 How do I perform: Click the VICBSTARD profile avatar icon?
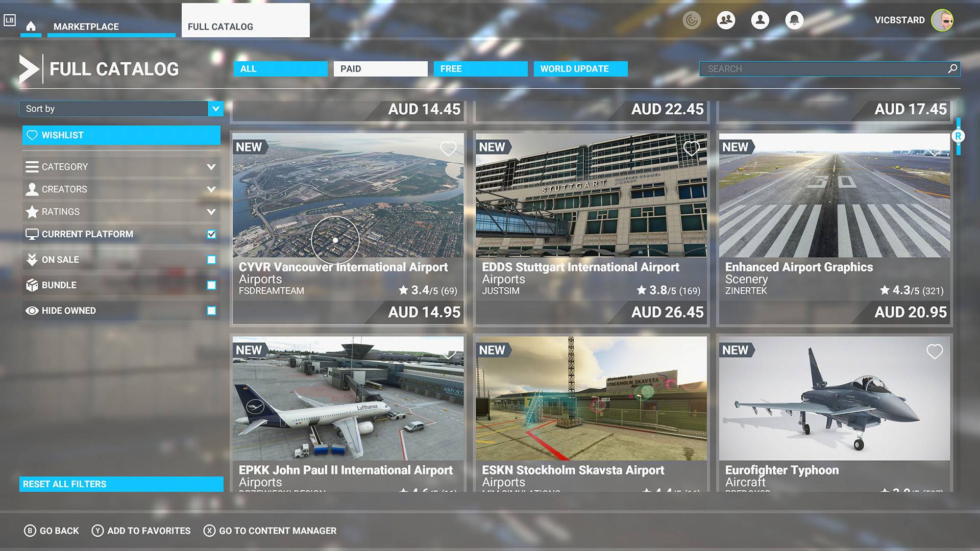click(946, 21)
